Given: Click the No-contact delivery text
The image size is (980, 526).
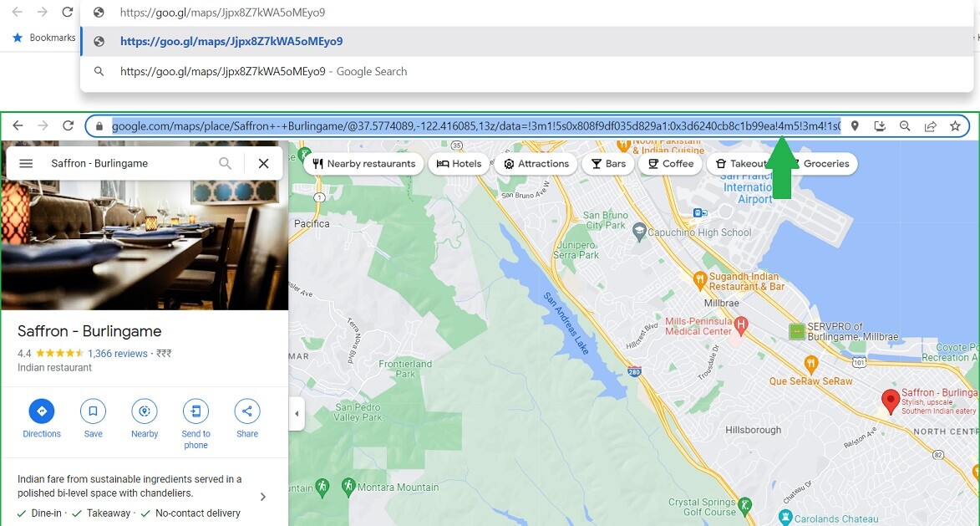Looking at the screenshot, I should pyautogui.click(x=197, y=513).
